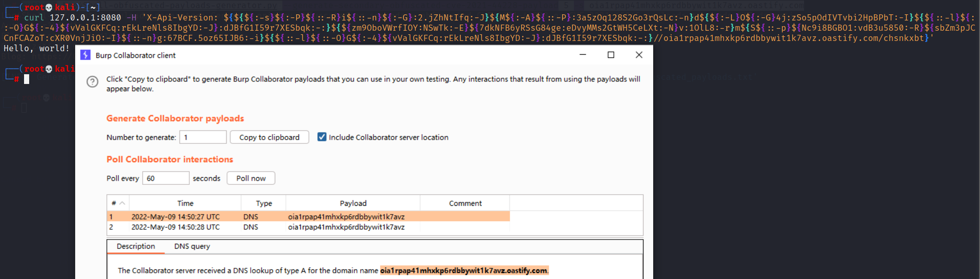
Task: Click the highlighted oastify.com domain name
Action: coord(464,270)
